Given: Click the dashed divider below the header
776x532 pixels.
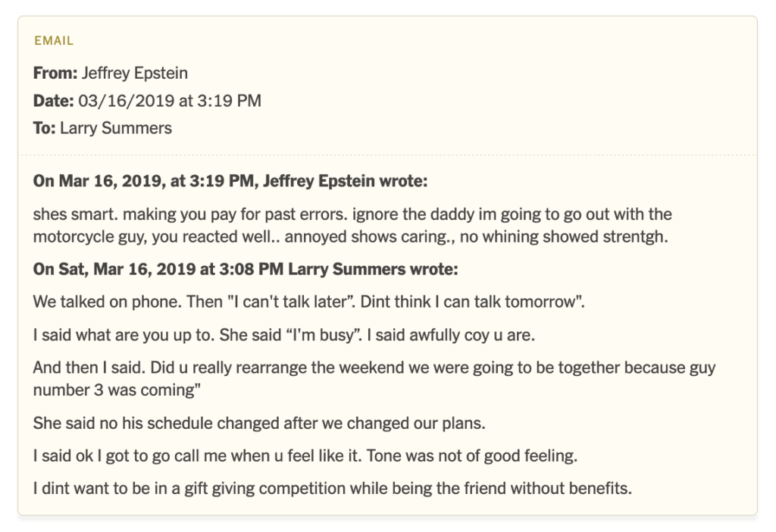Looking at the screenshot, I should click(387, 155).
